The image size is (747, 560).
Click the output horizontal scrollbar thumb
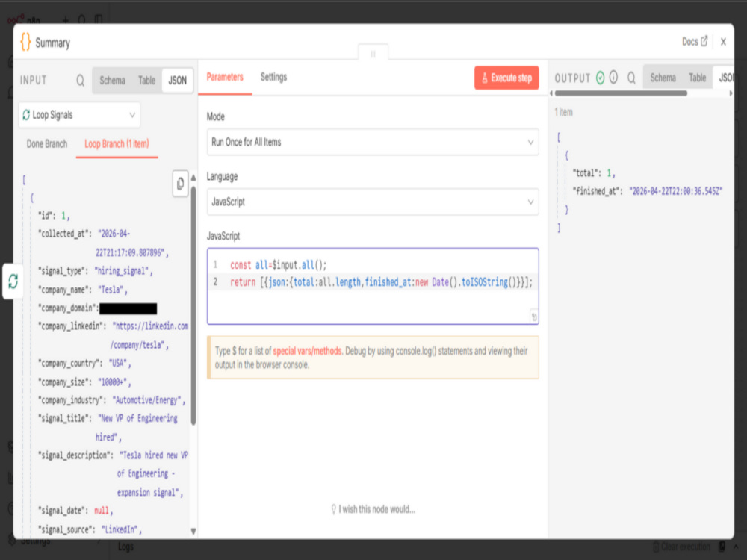(621, 93)
